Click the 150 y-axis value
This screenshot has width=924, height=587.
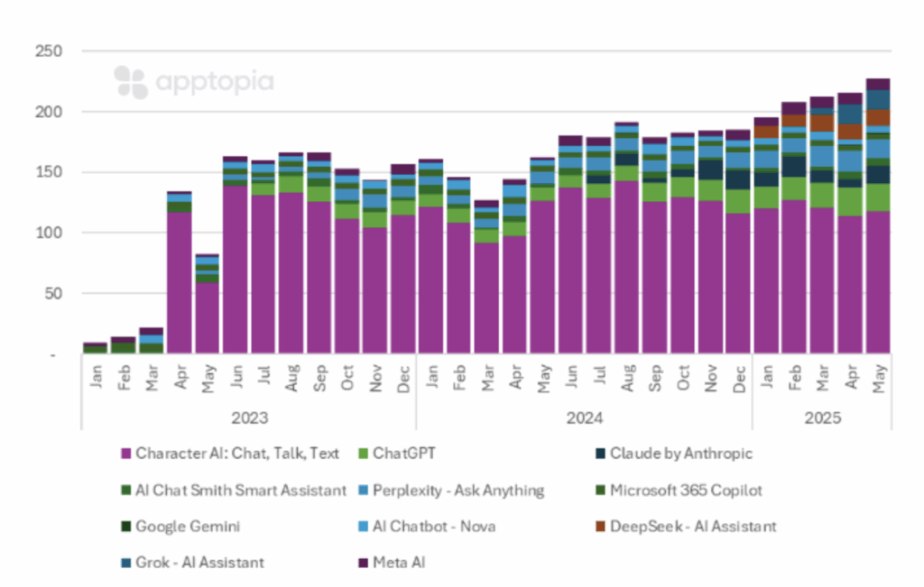click(x=49, y=172)
